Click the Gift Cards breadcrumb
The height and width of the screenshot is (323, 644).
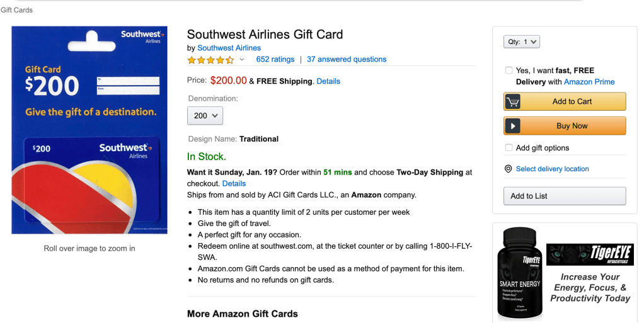[x=16, y=10]
